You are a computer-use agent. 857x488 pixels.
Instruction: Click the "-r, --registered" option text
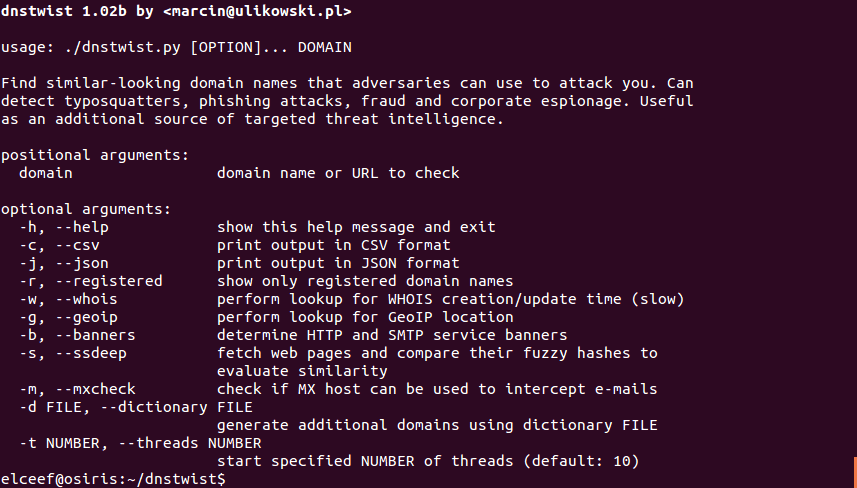coord(91,281)
